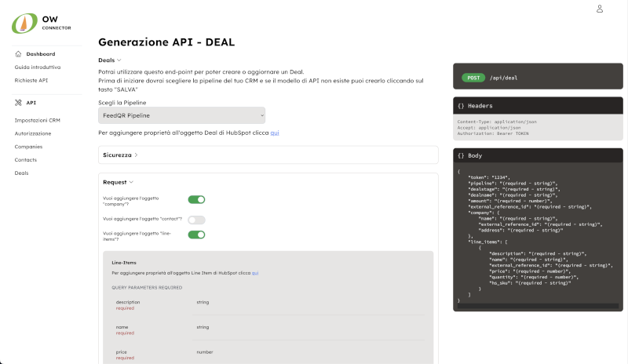
Task: Open Impostazioni CRM in sidebar
Action: [37, 121]
